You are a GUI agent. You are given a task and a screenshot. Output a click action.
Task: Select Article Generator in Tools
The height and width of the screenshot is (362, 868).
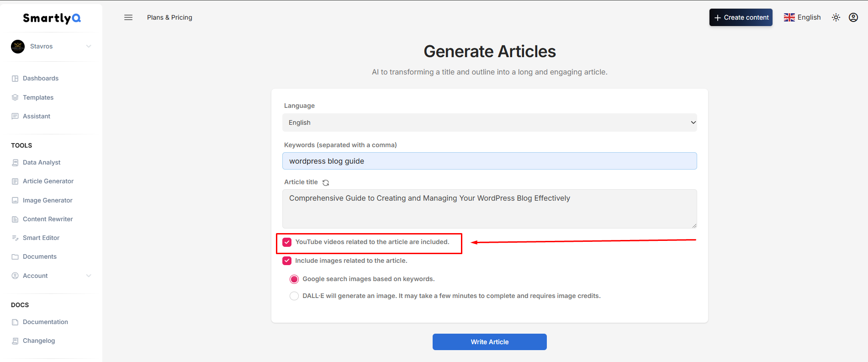pos(48,181)
